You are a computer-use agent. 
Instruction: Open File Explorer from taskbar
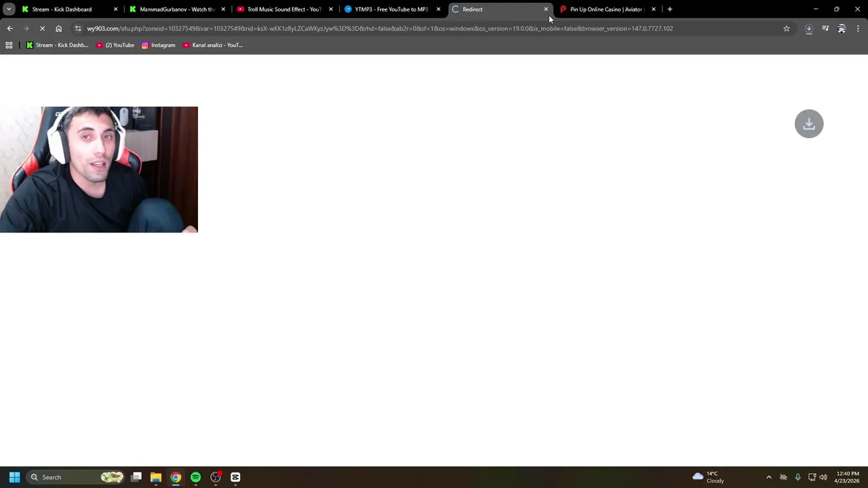[156, 477]
